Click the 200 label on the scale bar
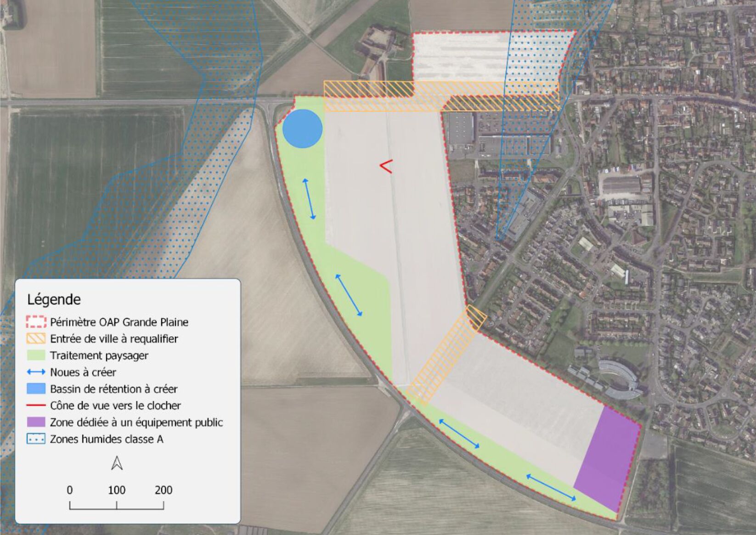This screenshot has width=756, height=535. coord(163,490)
